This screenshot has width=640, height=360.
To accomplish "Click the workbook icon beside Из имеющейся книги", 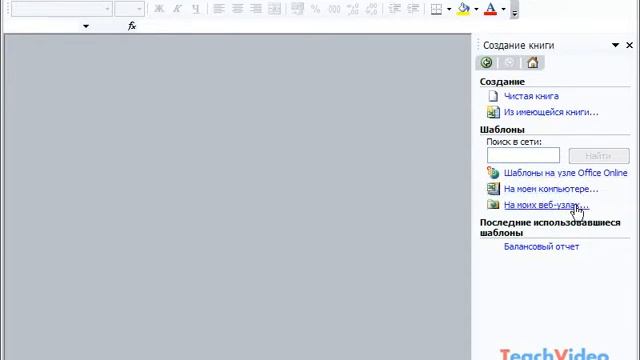I will tap(493, 112).
